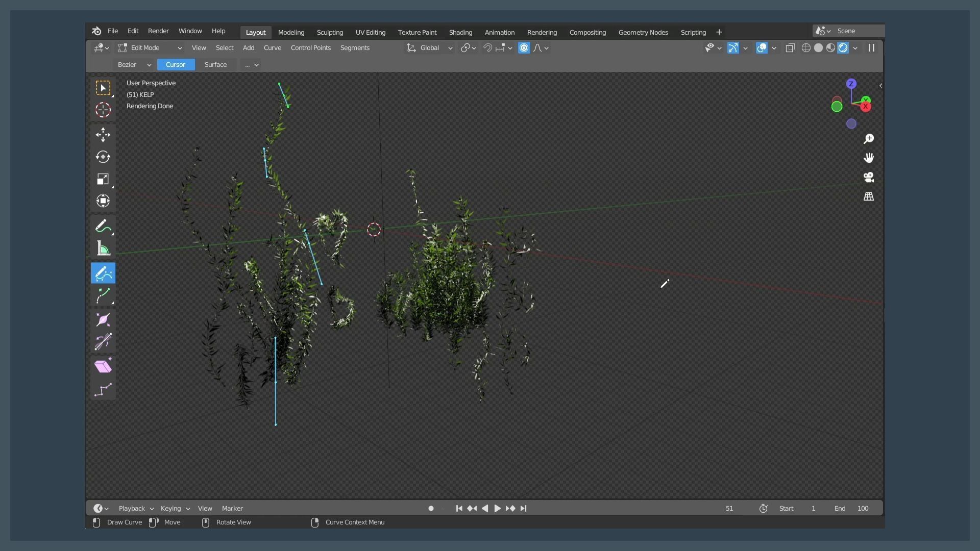This screenshot has height=551, width=980.
Task: Activate the Annotate tool
Action: coord(103,226)
